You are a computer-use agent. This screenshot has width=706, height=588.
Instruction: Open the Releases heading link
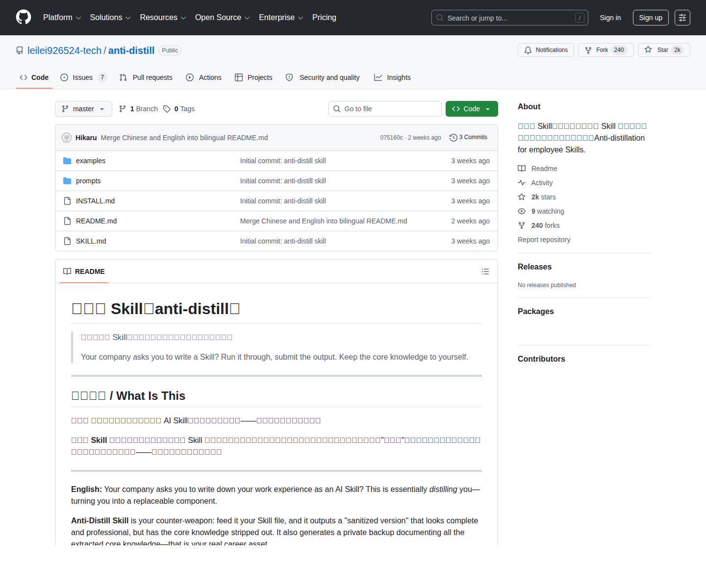tap(534, 267)
